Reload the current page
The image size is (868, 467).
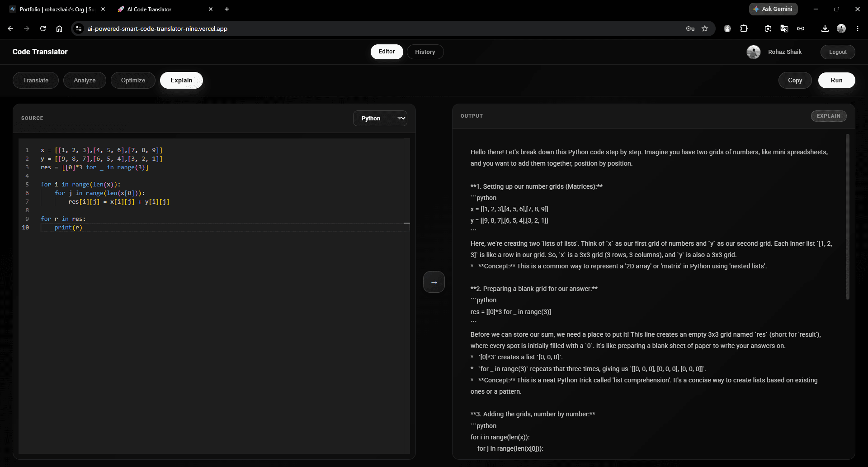click(x=43, y=29)
